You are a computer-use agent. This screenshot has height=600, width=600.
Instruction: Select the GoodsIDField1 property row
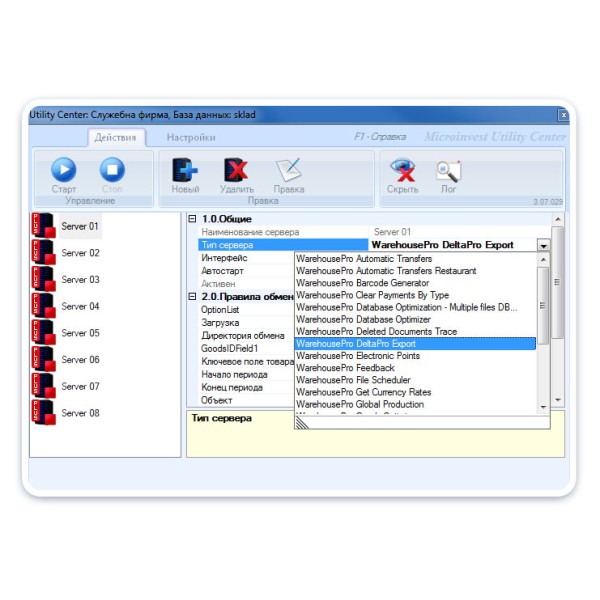coord(246,349)
